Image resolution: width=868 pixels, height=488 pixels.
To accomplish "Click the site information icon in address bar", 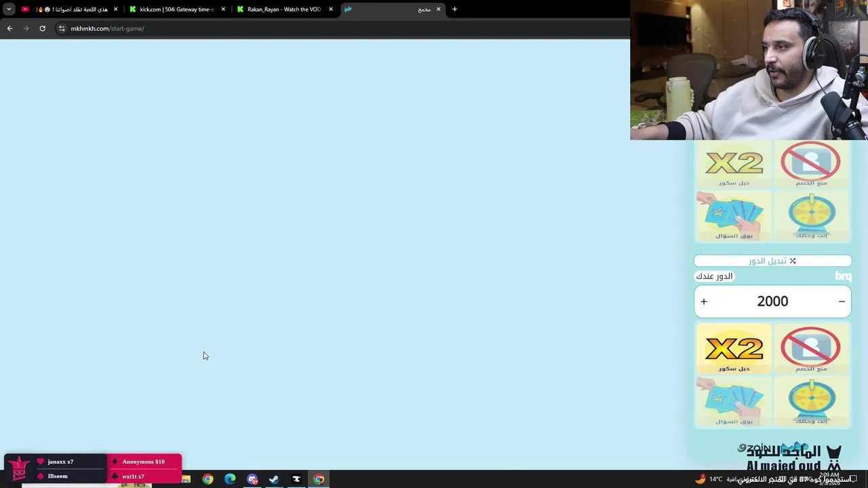I will [x=61, y=28].
